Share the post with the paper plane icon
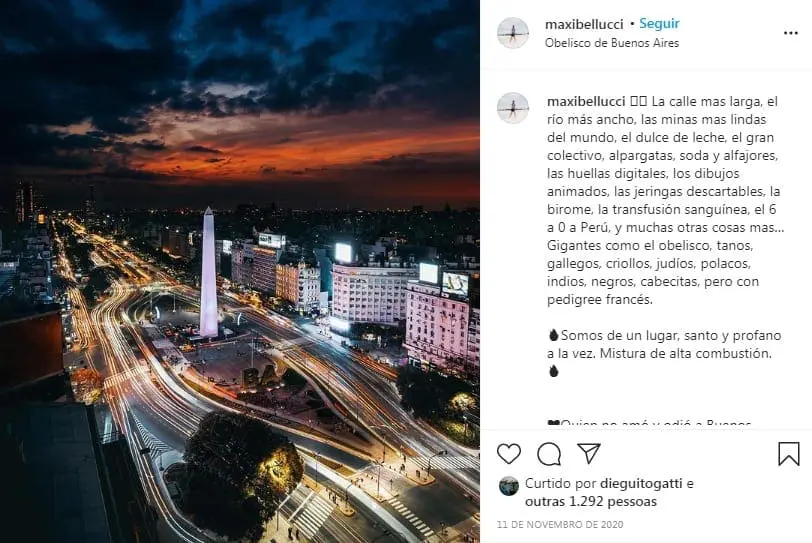 point(589,453)
